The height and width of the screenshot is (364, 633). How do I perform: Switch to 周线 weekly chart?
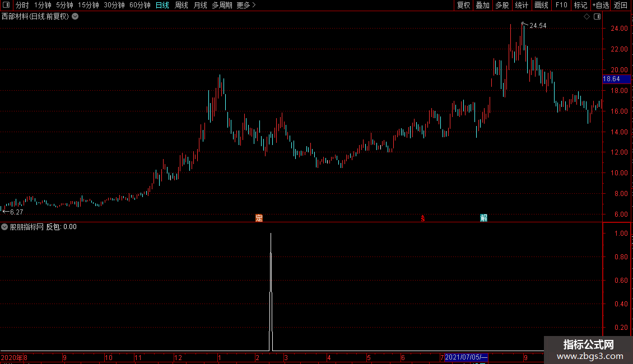pos(181,5)
